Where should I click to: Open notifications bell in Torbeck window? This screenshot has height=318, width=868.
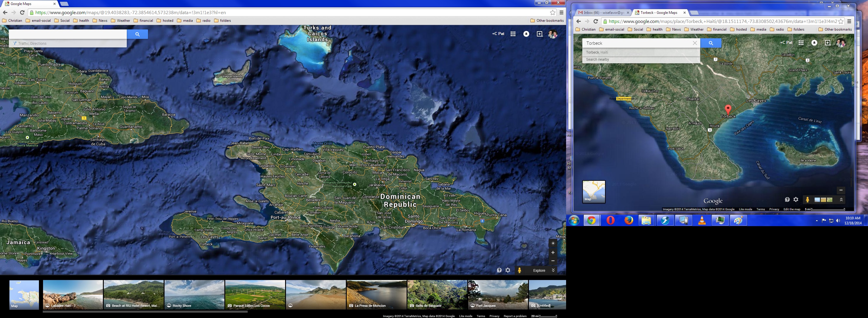814,43
